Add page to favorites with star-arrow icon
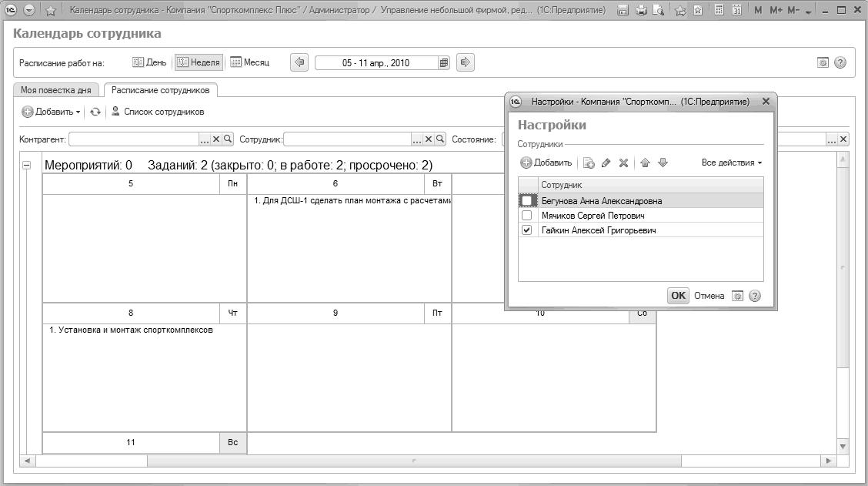The width and height of the screenshot is (868, 486). 680,10
